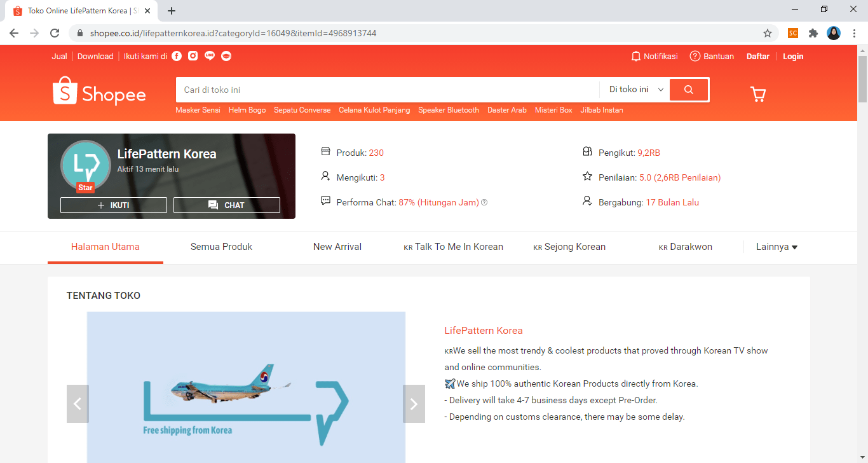Screen dimensions: 868x463
Task: Open the Chrome three-dot menu
Action: click(854, 33)
